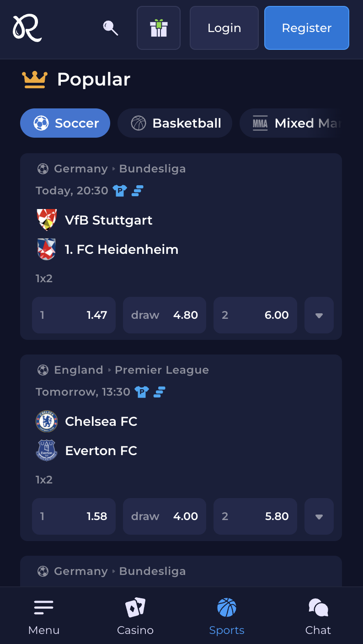Screen dimensions: 363x644
Task: Open search with the magnifier icon
Action: point(110,28)
